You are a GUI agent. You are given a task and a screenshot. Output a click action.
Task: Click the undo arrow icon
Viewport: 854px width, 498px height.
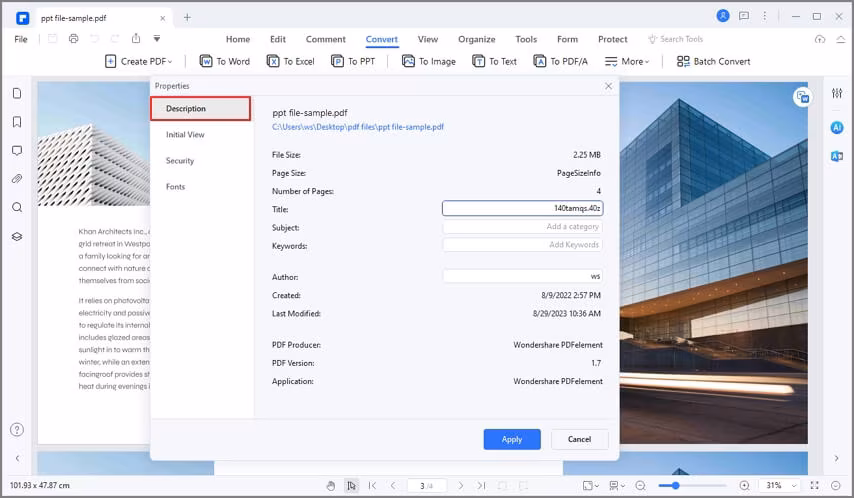point(94,39)
